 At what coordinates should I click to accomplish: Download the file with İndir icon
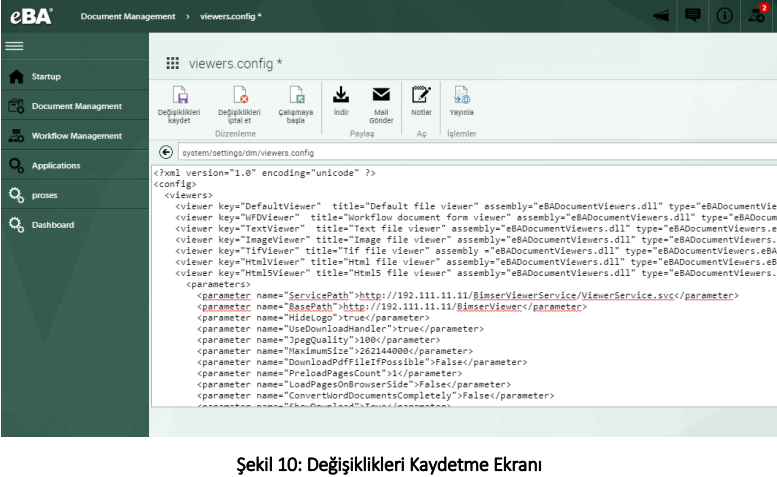[x=341, y=95]
